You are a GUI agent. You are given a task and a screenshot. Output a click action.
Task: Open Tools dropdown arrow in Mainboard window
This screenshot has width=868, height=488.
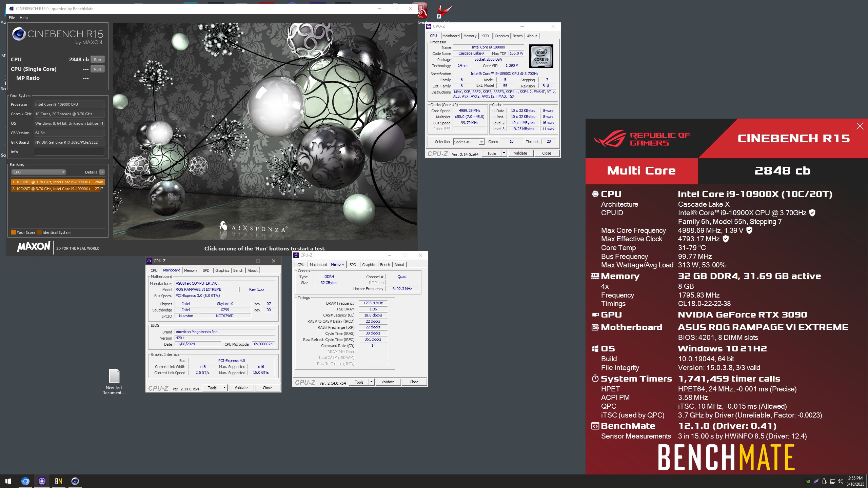(x=224, y=388)
